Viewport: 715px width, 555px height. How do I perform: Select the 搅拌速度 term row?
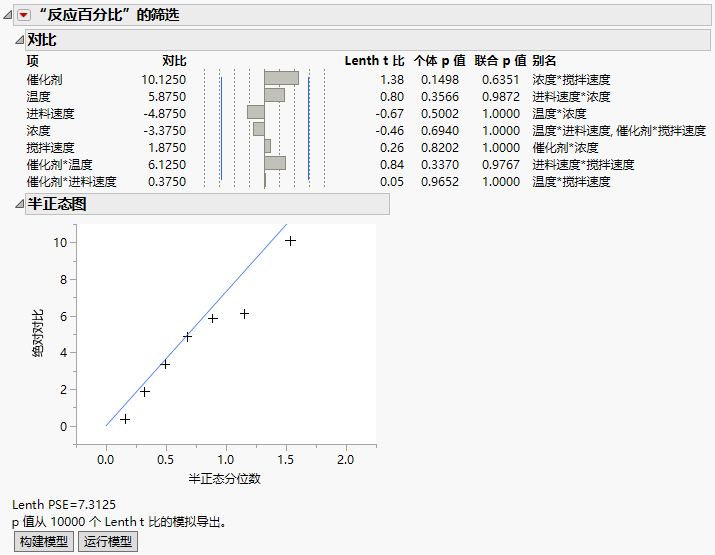coord(50,148)
